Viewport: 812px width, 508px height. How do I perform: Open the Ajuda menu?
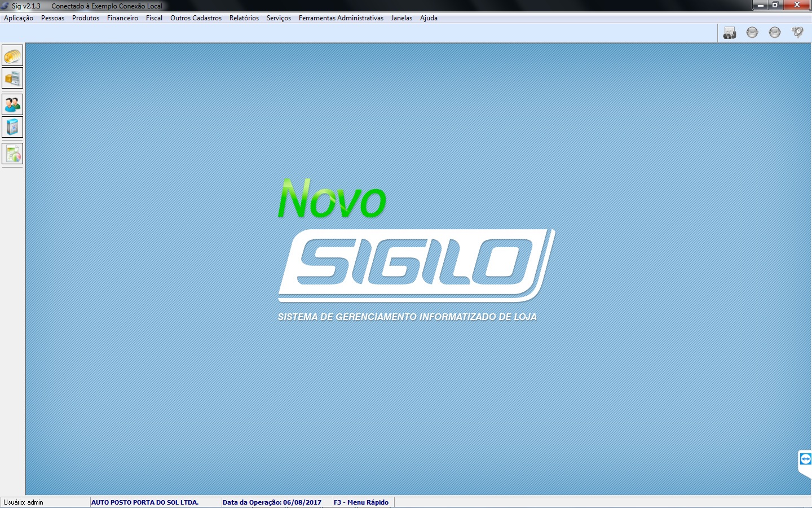[x=429, y=18]
